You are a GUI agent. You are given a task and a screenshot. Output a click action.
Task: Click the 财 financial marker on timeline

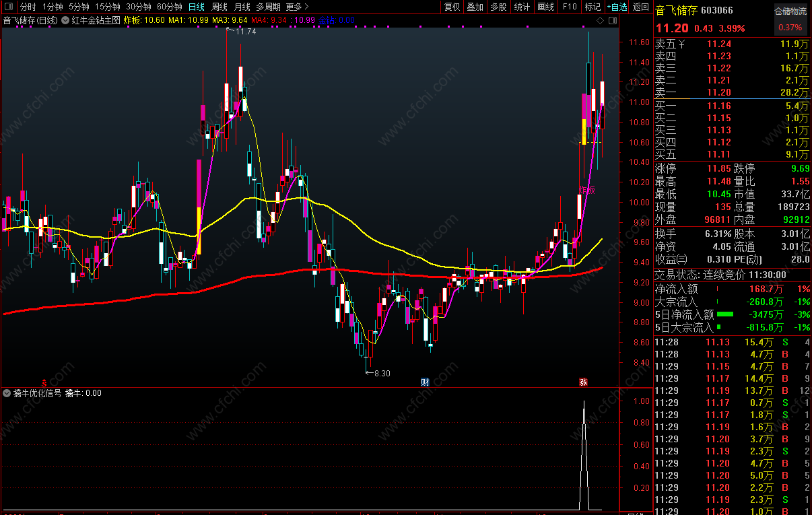pyautogui.click(x=425, y=382)
